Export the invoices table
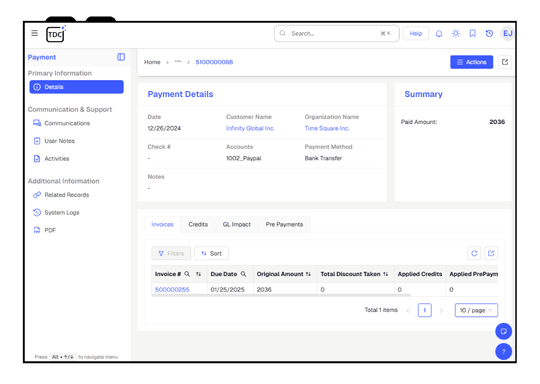540x384 pixels. [x=491, y=253]
